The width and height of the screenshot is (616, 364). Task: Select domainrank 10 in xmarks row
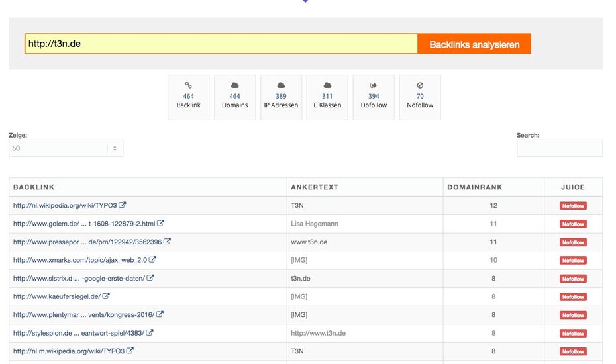tap(493, 260)
